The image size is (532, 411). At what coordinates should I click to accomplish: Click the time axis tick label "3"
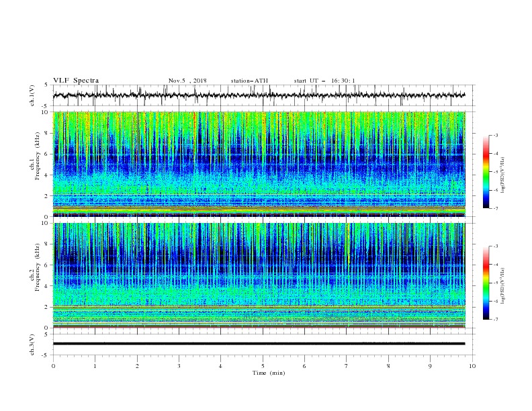[x=179, y=366]
